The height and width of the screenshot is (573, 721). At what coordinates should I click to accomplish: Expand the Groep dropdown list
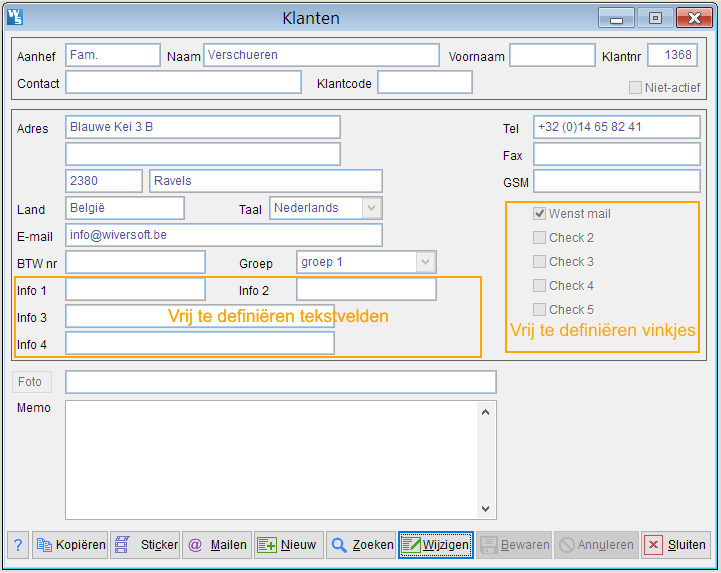pos(425,262)
